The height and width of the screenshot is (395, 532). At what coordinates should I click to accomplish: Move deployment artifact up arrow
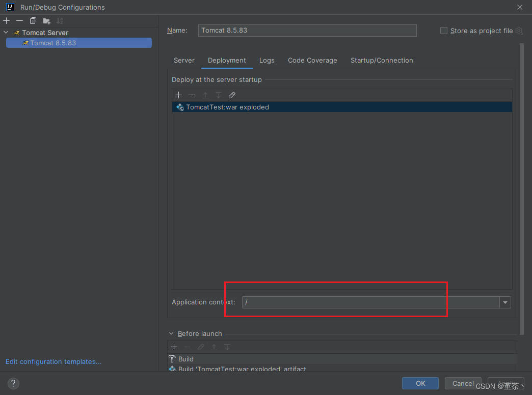[x=205, y=95]
